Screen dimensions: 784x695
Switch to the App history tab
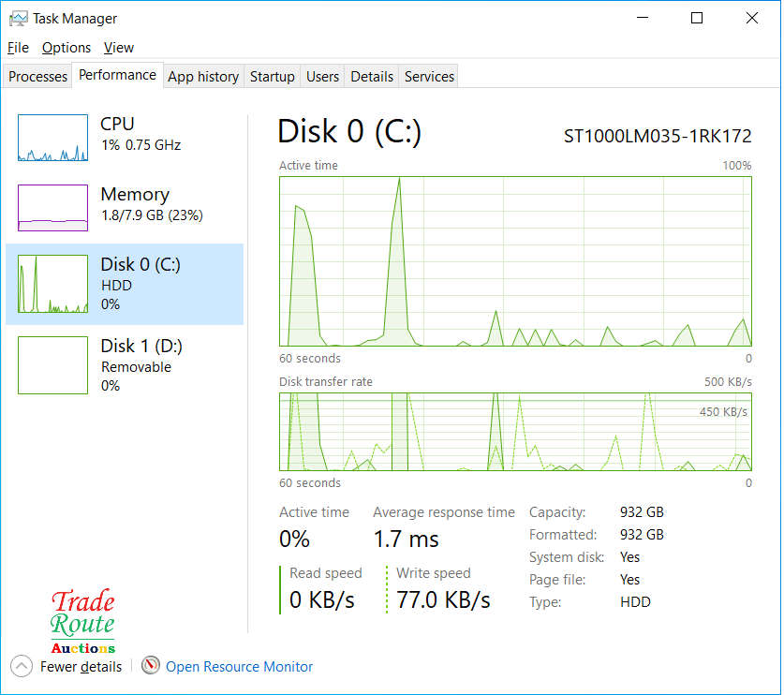point(202,77)
